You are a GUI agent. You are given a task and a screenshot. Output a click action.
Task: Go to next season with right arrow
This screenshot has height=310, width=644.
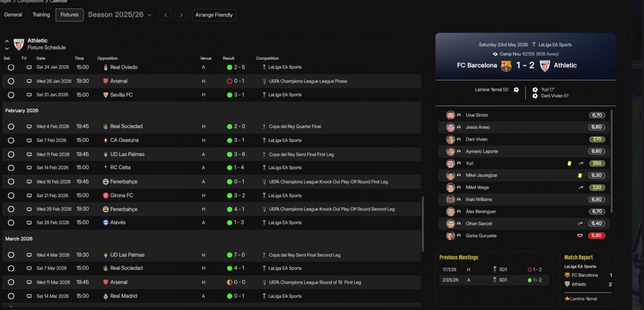tap(182, 15)
